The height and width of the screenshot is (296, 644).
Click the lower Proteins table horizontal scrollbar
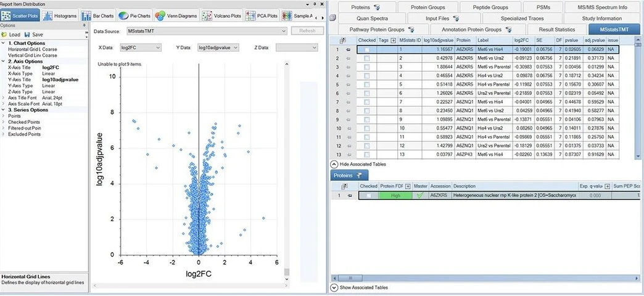[485, 278]
